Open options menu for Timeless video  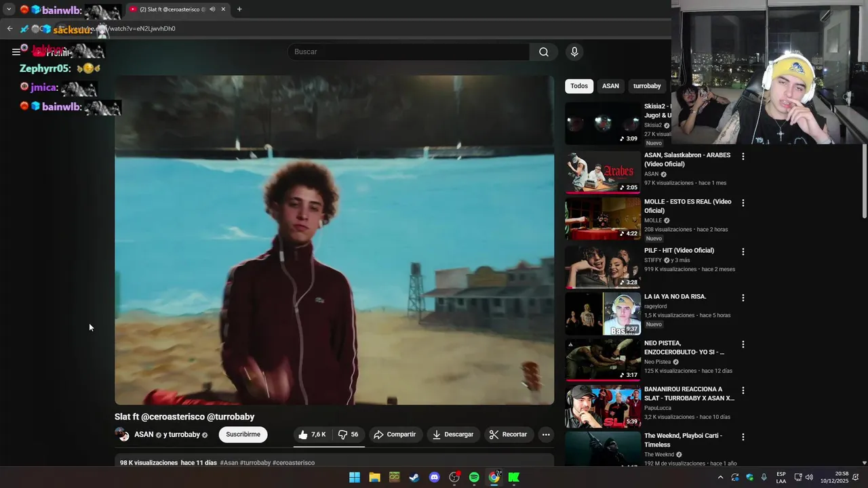point(743,437)
